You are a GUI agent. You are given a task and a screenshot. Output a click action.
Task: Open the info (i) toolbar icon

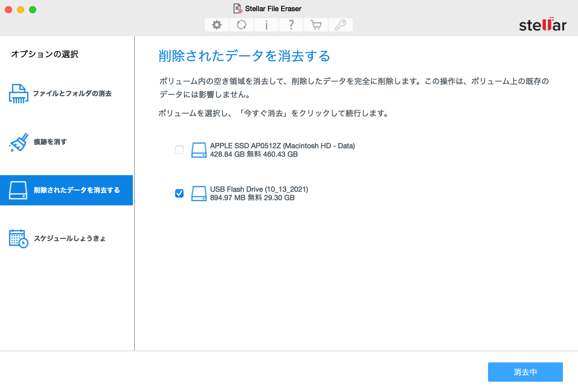(266, 25)
